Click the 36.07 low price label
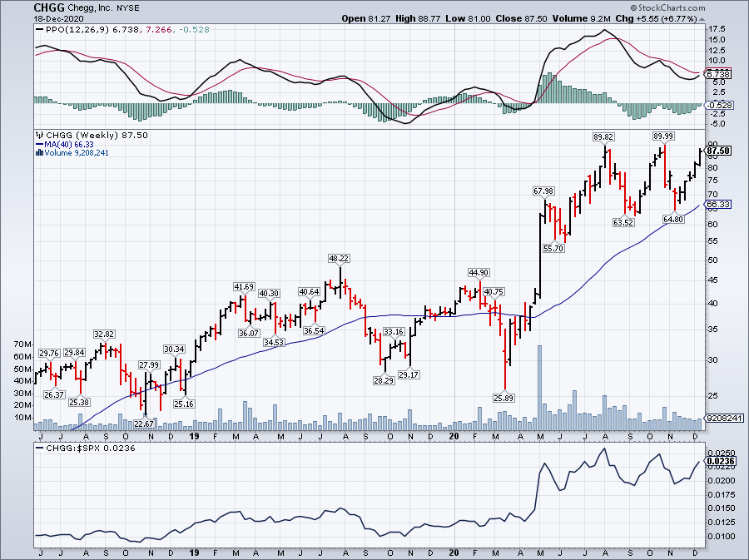The width and height of the screenshot is (749, 560). point(249,333)
